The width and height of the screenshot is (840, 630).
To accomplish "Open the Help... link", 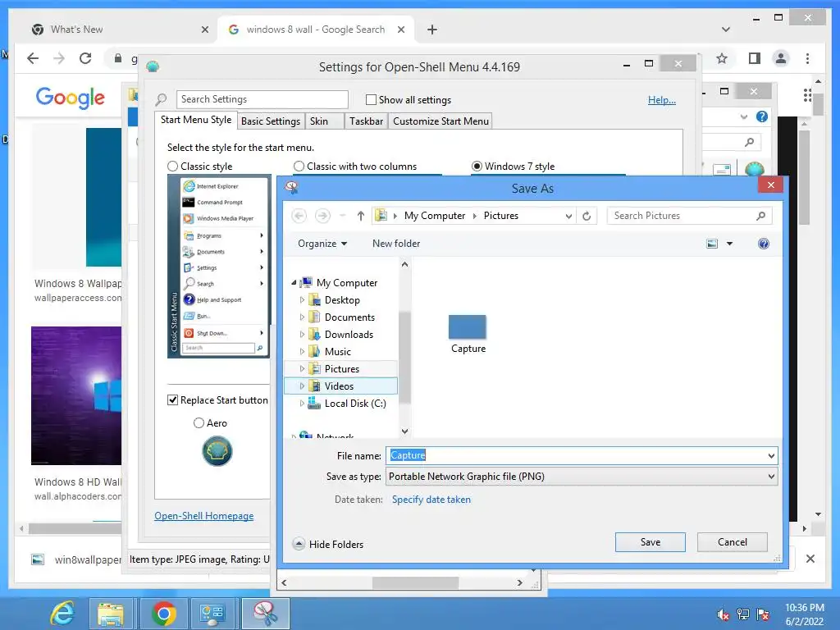I will [x=662, y=99].
